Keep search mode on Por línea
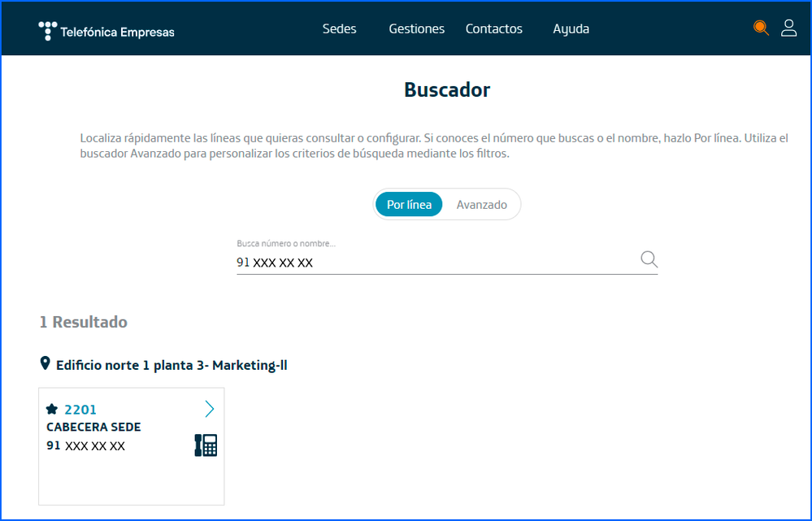Image resolution: width=812 pixels, height=521 pixels. pyautogui.click(x=409, y=204)
